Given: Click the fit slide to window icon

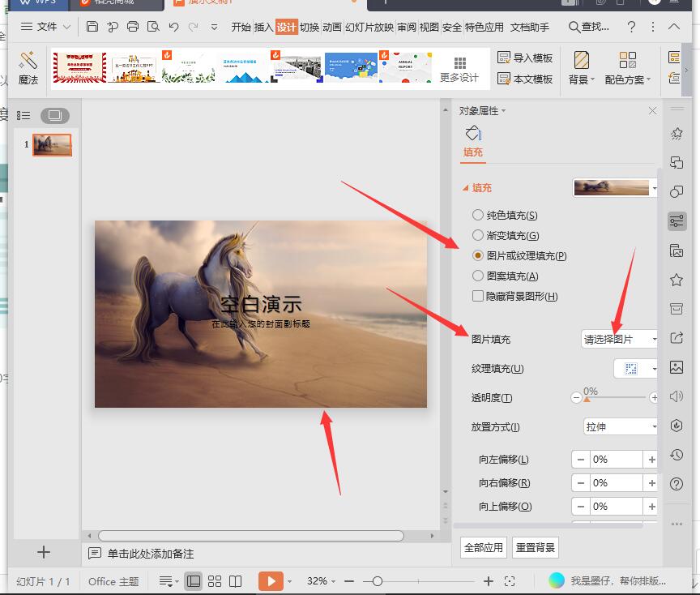Looking at the screenshot, I should (x=510, y=581).
